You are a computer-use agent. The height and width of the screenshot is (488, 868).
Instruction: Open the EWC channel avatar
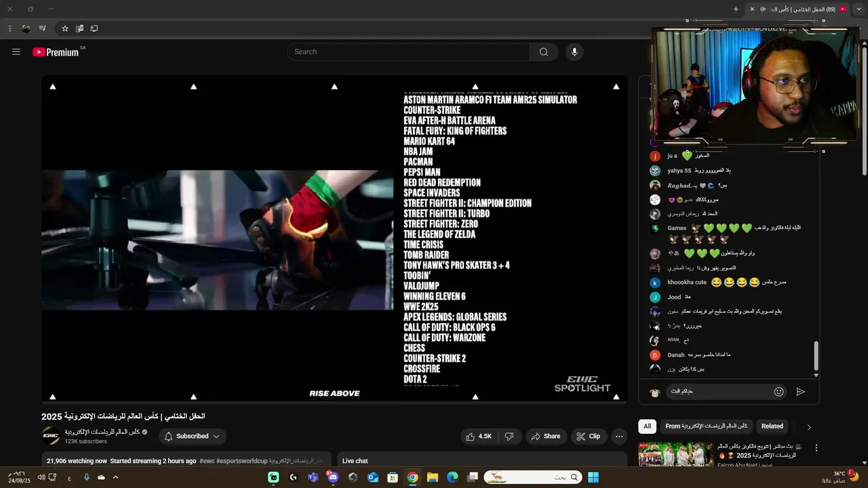pyautogui.click(x=51, y=436)
